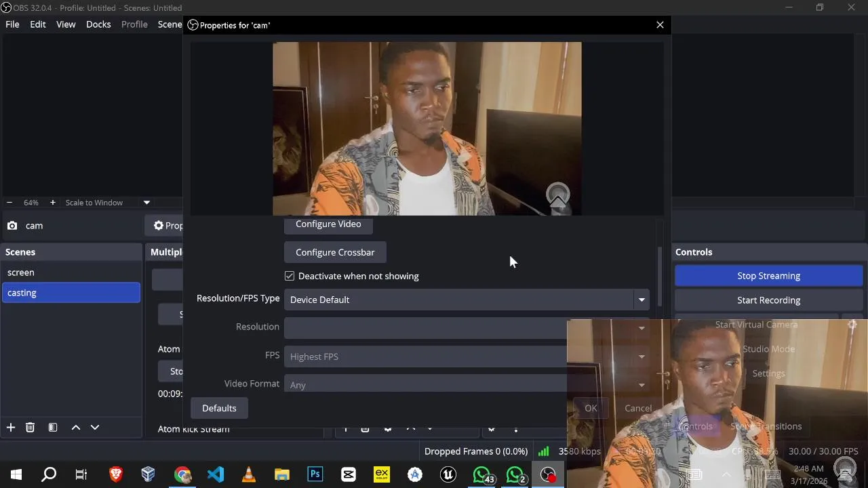Click Atom kick Stream label

(x=194, y=429)
